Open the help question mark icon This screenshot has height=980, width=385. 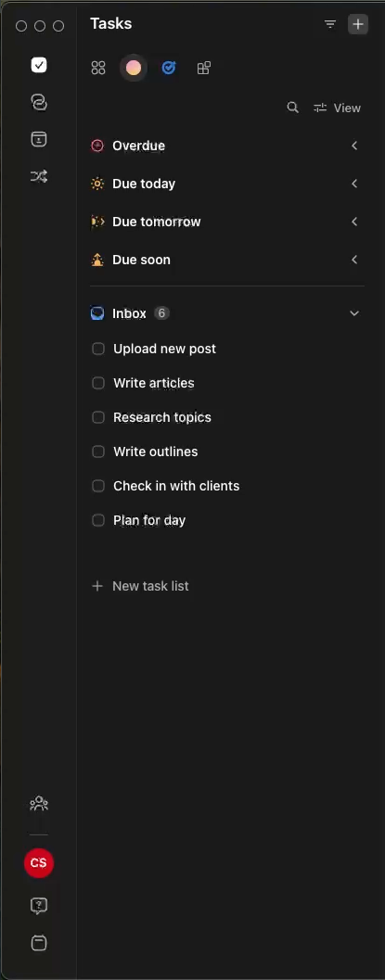39,906
